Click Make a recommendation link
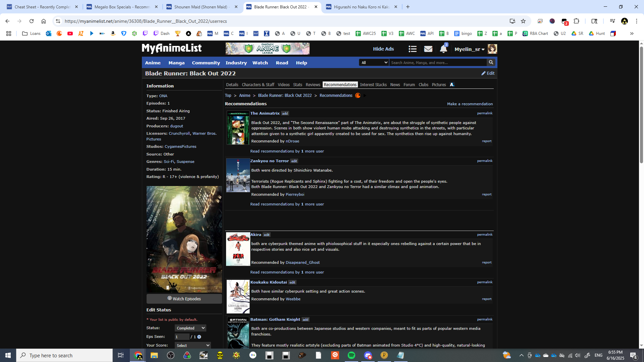 click(x=470, y=104)
